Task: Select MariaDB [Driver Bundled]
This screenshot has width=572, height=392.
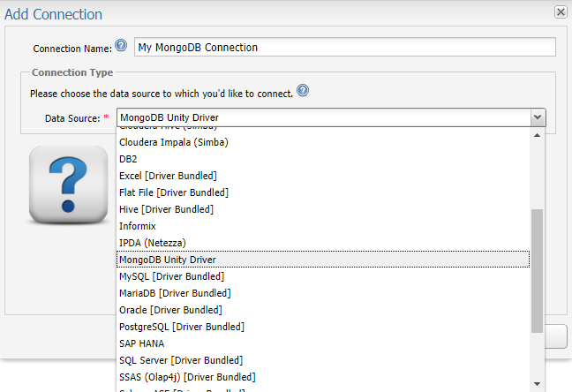Action: click(323, 293)
